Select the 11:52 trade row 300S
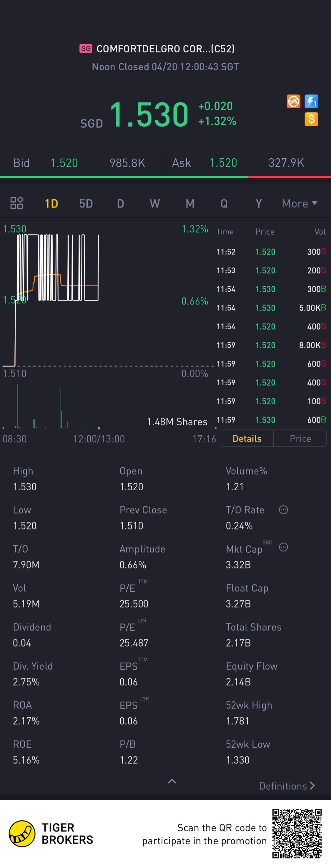 [x=271, y=252]
